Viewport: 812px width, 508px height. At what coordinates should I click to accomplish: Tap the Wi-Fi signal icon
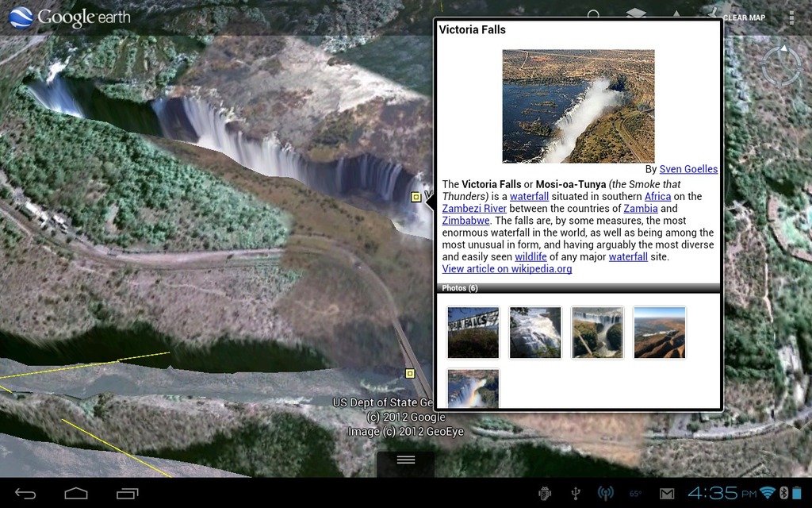coord(768,492)
